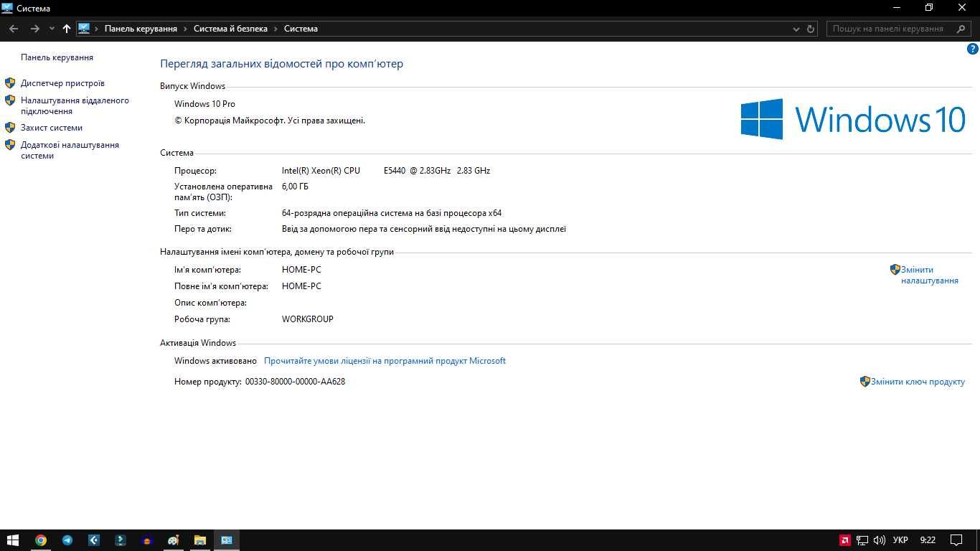Click the 64-розрядна операційна система text
Viewport: 980px width, 551px height.
point(392,213)
